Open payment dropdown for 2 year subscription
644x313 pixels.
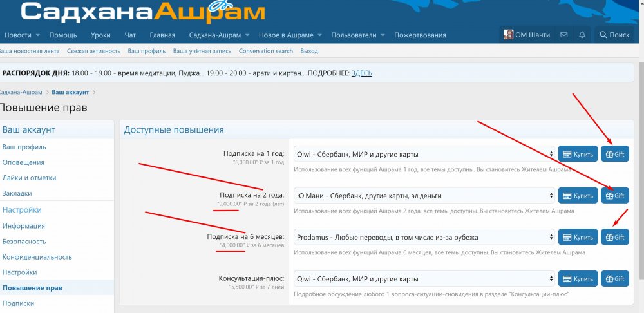pyautogui.click(x=424, y=196)
